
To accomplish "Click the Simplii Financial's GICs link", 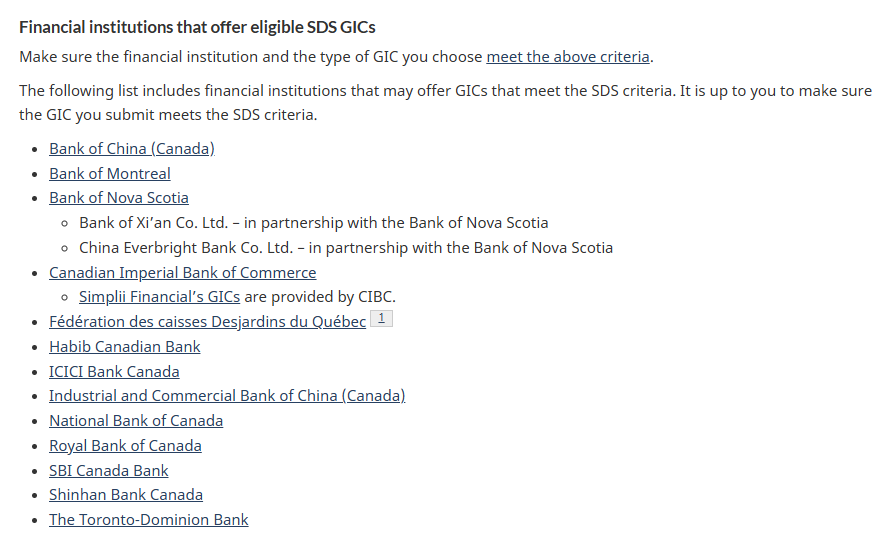I will pos(159,297).
